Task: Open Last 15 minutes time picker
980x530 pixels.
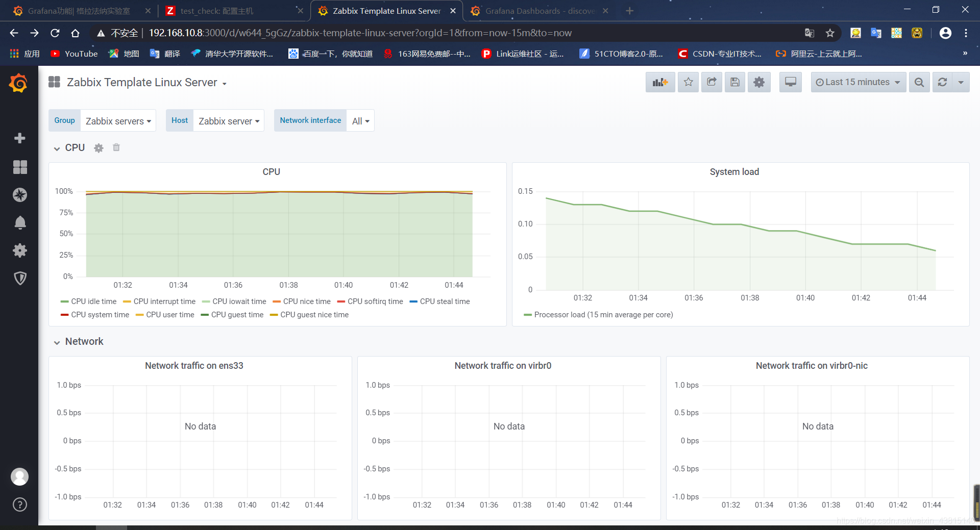Action: coord(858,82)
